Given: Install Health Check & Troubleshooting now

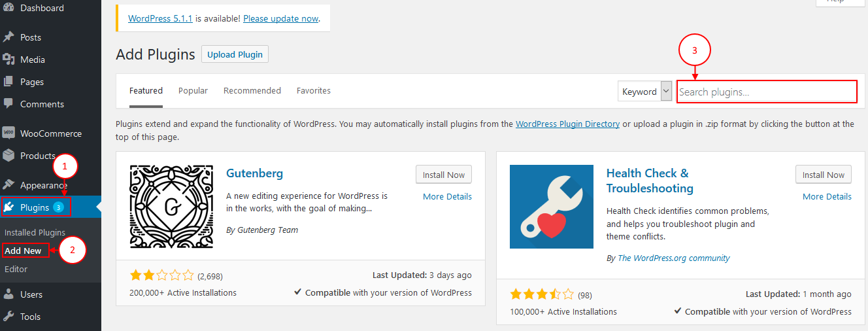Looking at the screenshot, I should 824,175.
